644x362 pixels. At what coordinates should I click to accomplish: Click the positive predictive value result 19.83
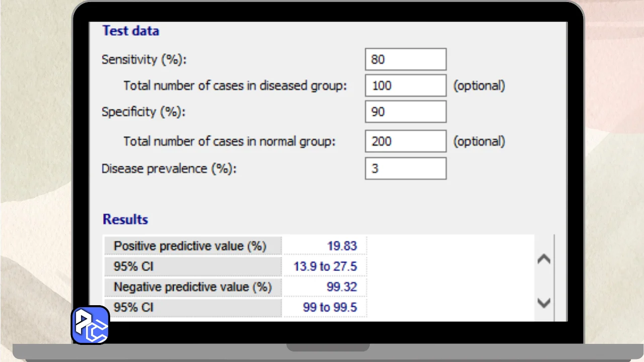tap(342, 246)
